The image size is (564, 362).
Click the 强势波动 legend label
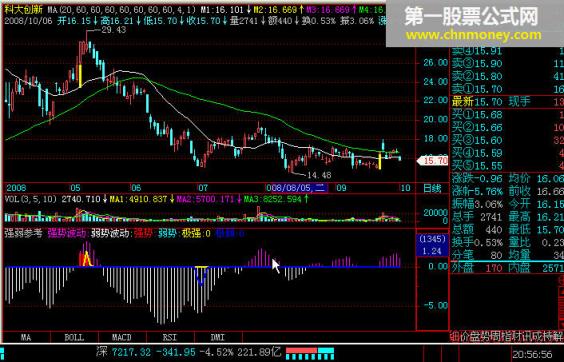67,234
